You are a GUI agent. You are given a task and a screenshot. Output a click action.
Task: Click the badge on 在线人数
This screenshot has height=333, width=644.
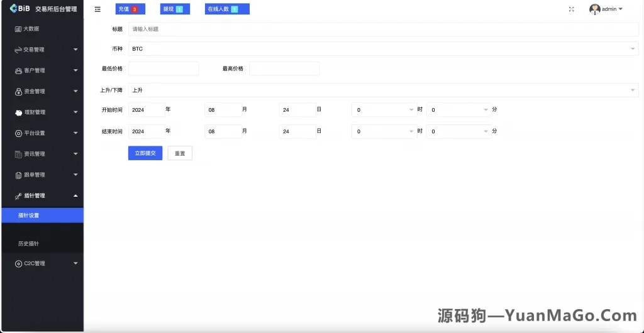click(x=234, y=9)
